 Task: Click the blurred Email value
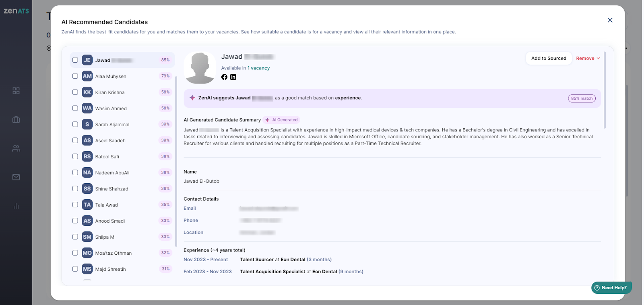tap(268, 209)
